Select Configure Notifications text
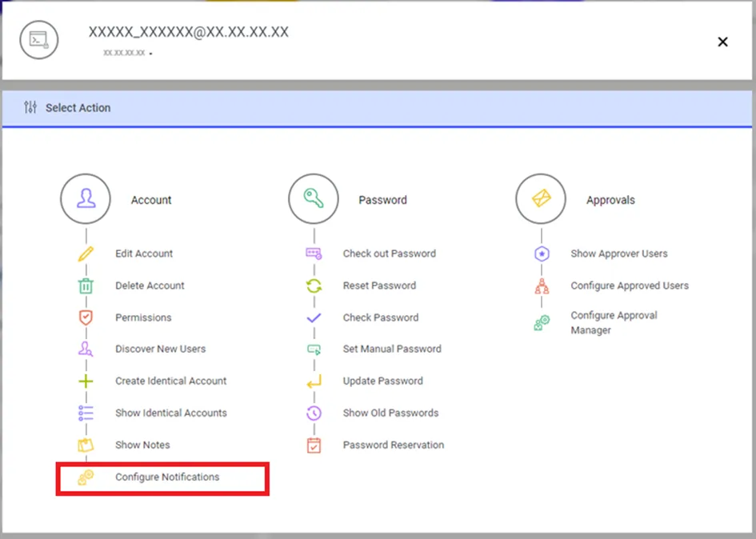This screenshot has width=756, height=539. pos(167,477)
